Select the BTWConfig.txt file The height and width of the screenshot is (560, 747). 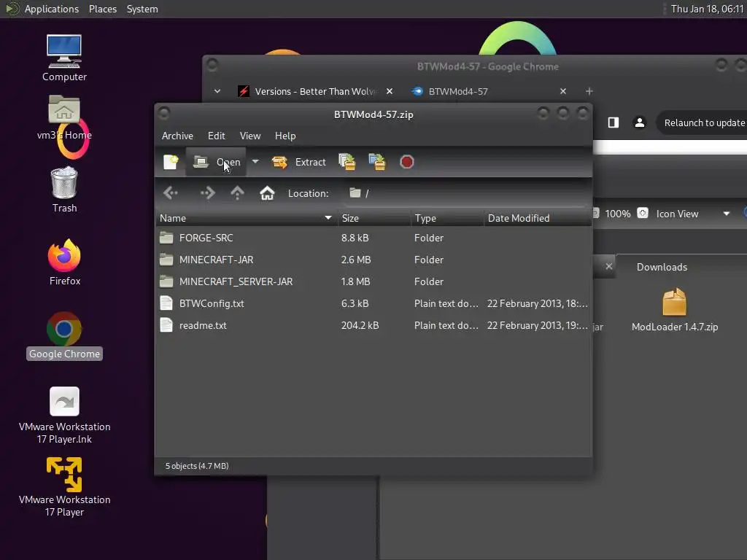tap(373, 303)
